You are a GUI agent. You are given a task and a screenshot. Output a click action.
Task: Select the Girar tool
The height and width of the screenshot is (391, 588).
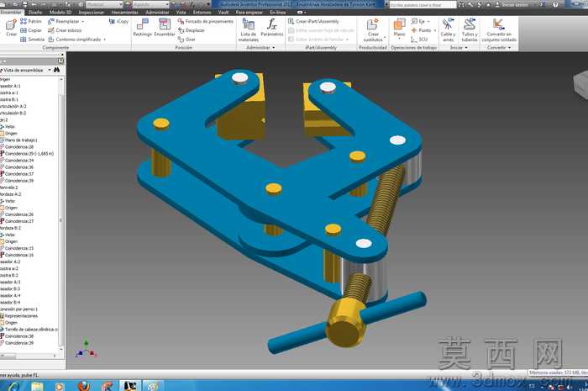pos(186,40)
